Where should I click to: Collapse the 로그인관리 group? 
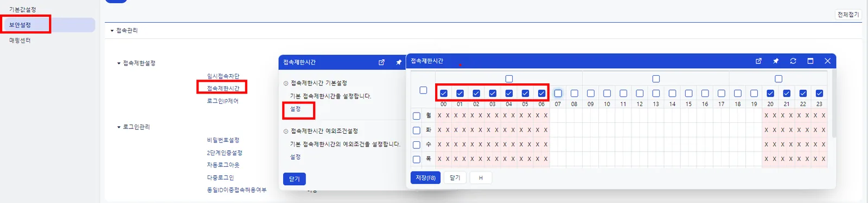[x=119, y=127]
